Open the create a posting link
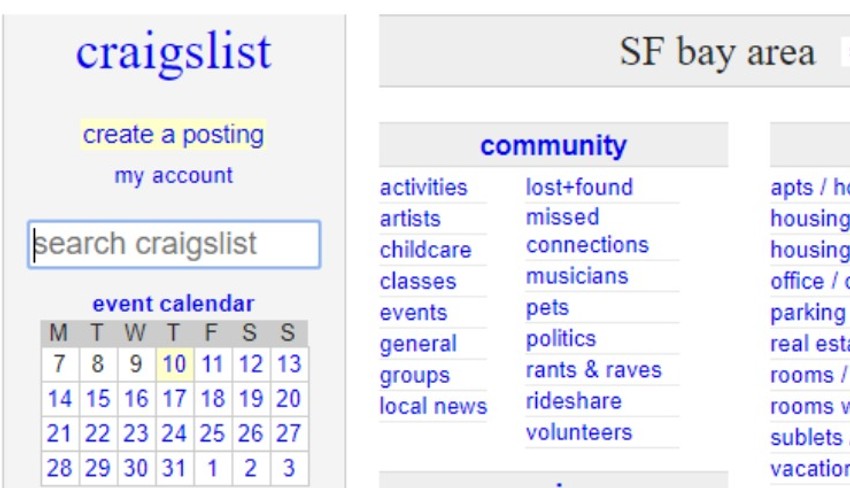The height and width of the screenshot is (488, 850). [173, 135]
